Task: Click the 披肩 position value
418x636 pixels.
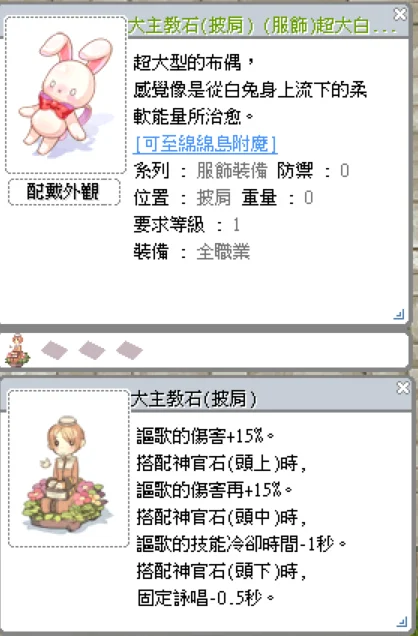Action: (x=214, y=198)
